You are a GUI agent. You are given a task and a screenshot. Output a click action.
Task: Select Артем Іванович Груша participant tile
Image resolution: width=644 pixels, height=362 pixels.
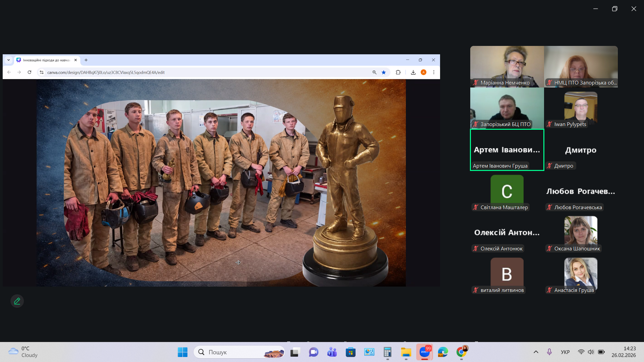[x=507, y=150]
